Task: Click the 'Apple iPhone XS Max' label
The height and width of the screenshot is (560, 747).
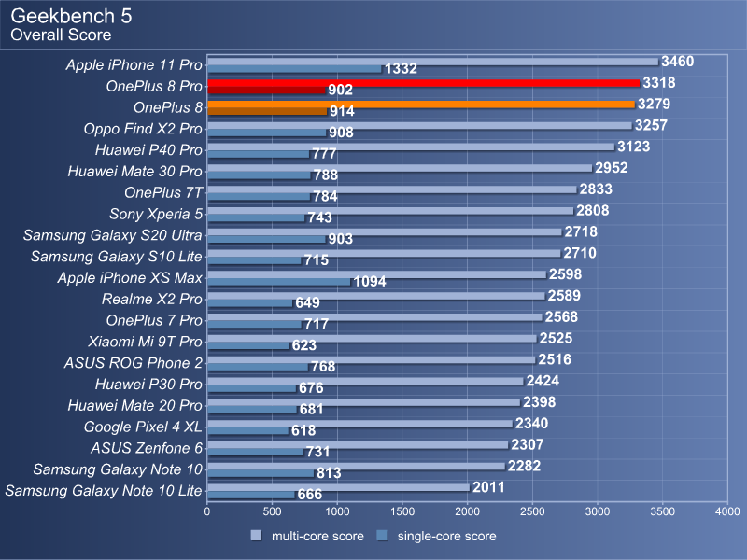Action: 130,277
